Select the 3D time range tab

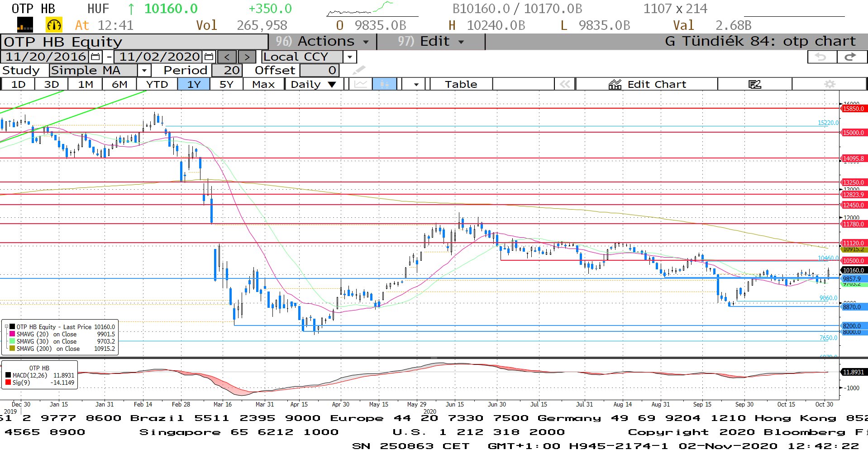pyautogui.click(x=52, y=84)
